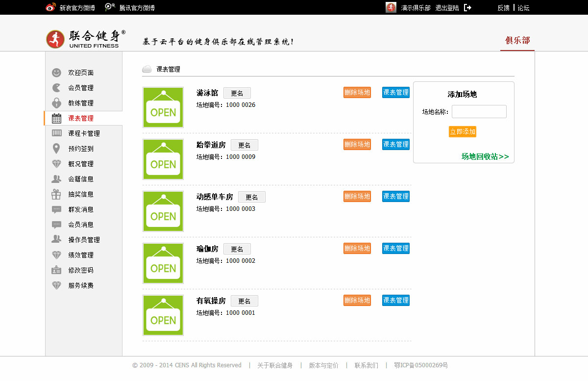Image resolution: width=588 pixels, height=381 pixels.
Task: Click the location pin icon for 预约签到
Action: pyautogui.click(x=57, y=149)
